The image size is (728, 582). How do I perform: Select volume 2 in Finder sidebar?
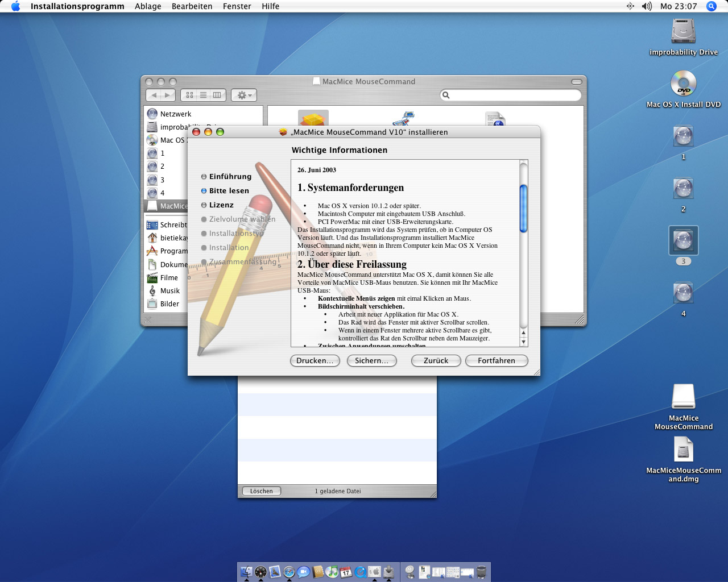pos(166,167)
